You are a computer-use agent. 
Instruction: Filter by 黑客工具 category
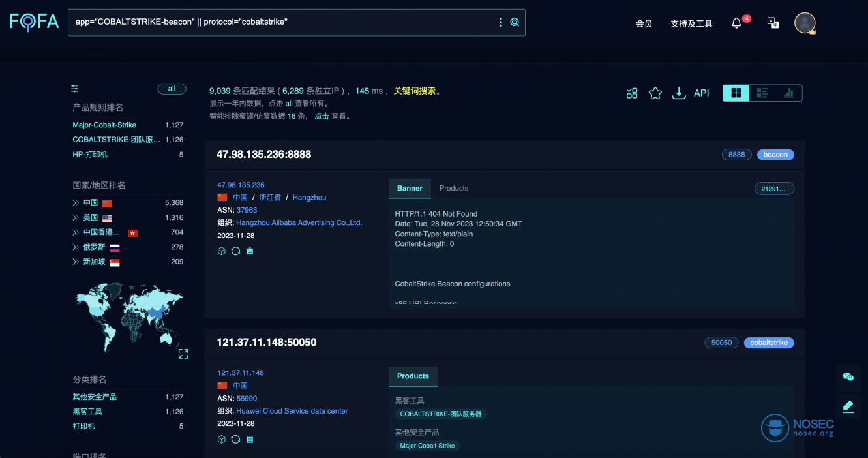[87, 412]
